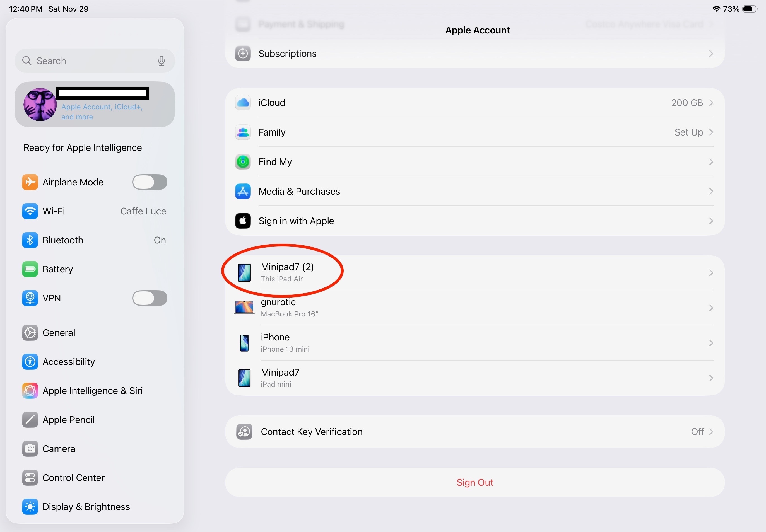Click the Search settings field
766x532 pixels.
[x=90, y=61]
